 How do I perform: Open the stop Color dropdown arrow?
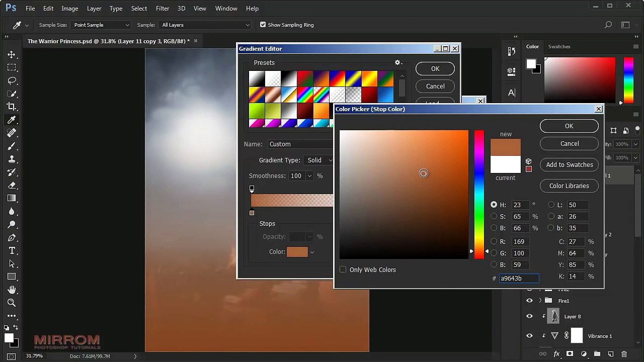[x=312, y=252]
